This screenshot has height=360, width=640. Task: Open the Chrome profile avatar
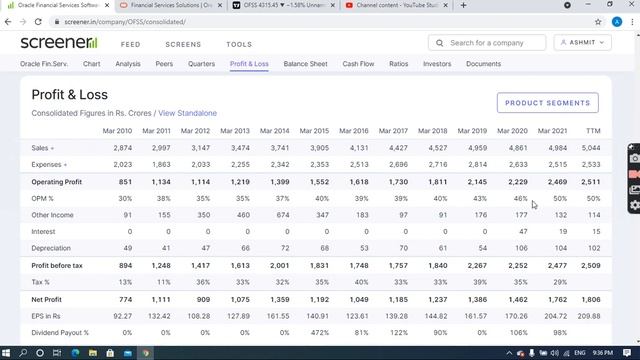click(x=617, y=22)
